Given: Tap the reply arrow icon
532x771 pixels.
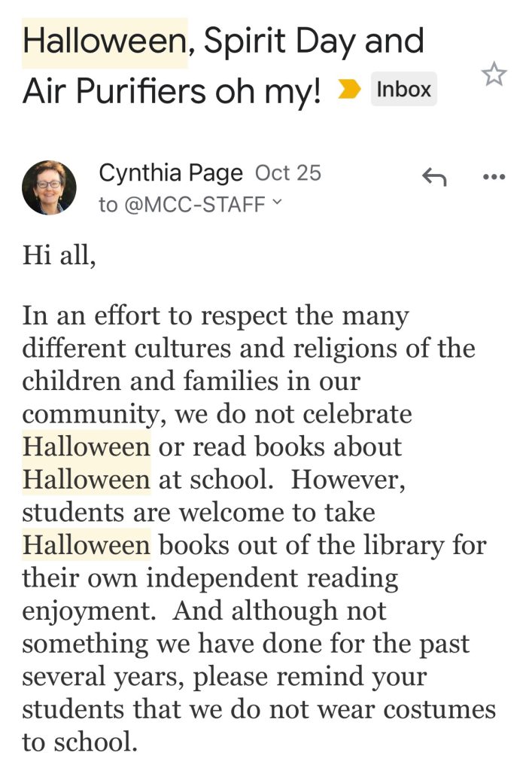Looking at the screenshot, I should pos(435,176).
